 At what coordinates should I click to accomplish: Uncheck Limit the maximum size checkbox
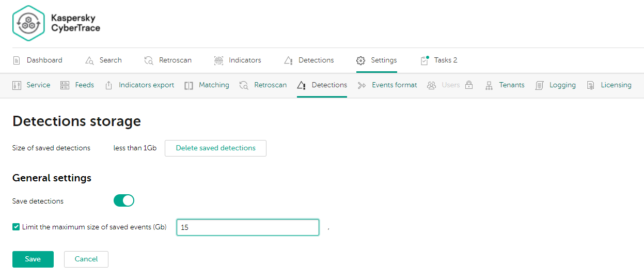(16, 227)
